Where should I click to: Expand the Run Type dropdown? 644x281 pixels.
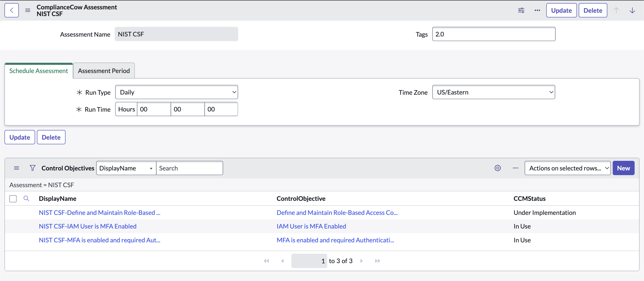pos(176,92)
